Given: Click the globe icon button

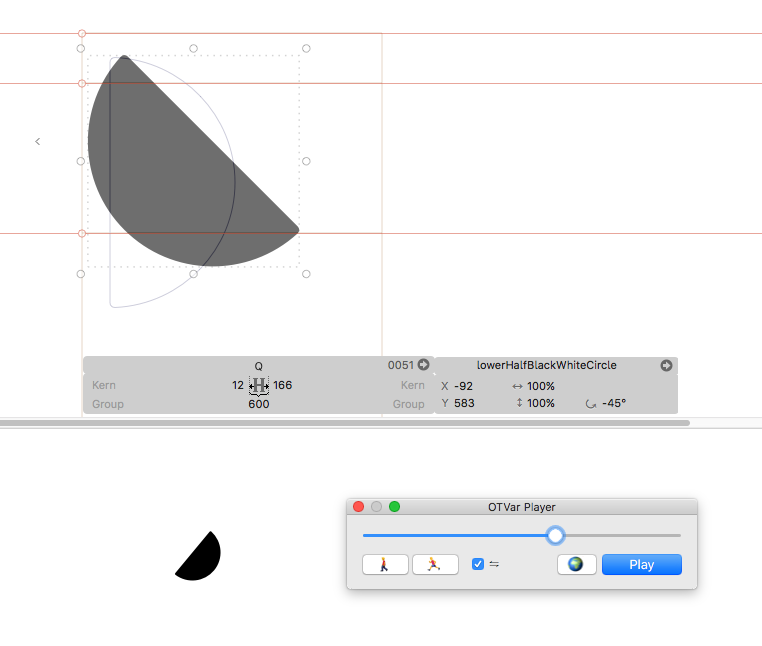Looking at the screenshot, I should (575, 565).
